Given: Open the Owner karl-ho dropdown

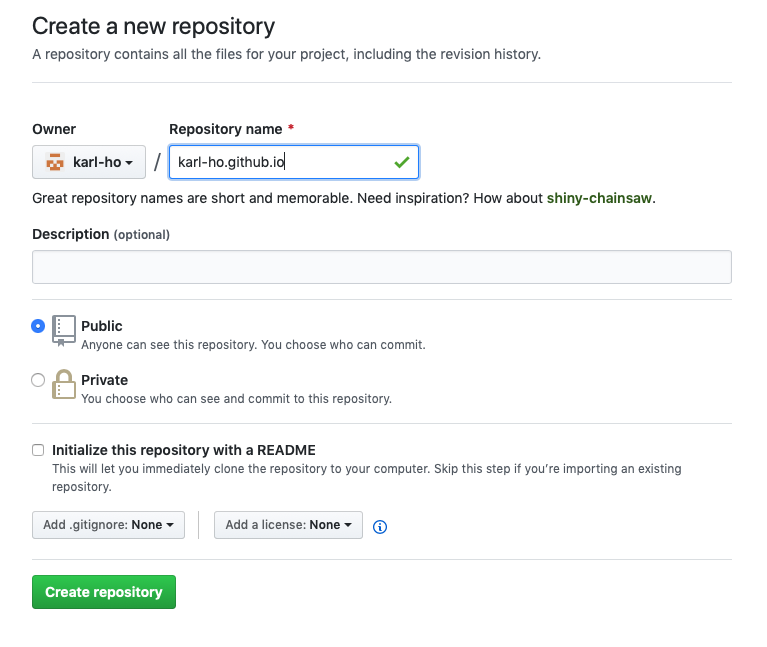Looking at the screenshot, I should click(x=89, y=162).
